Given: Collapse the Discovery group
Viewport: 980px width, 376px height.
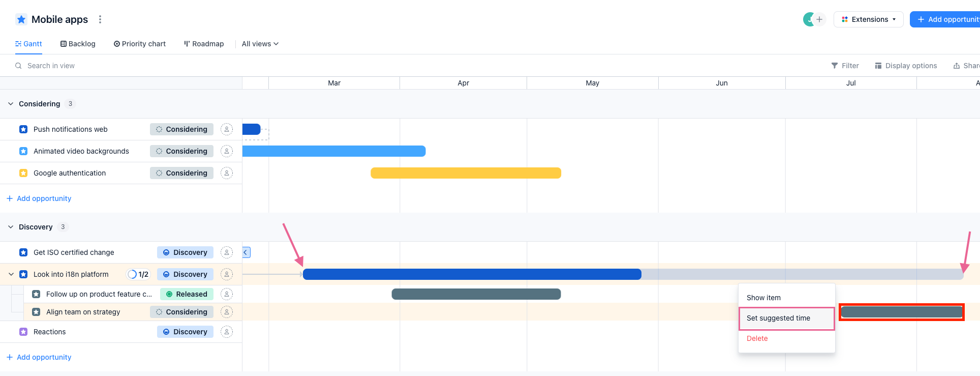Looking at the screenshot, I should (11, 227).
